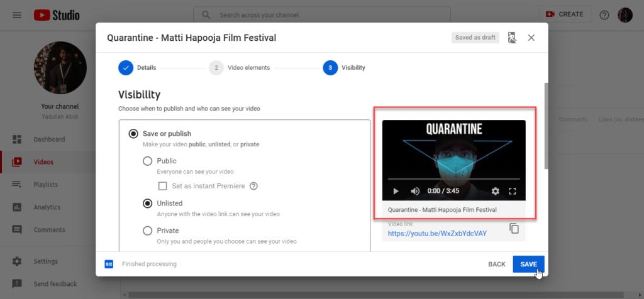The image size is (644, 299).
Task: Click the help icon beside instant Premiere
Action: (x=254, y=186)
